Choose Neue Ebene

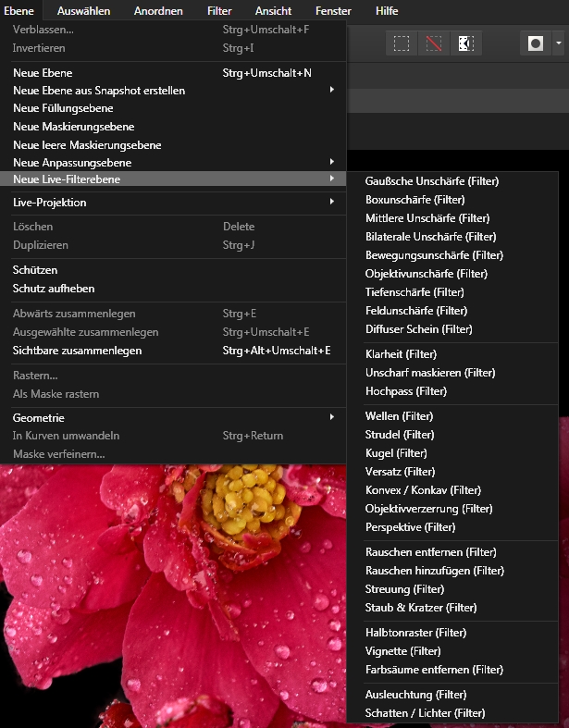[x=173, y=73]
